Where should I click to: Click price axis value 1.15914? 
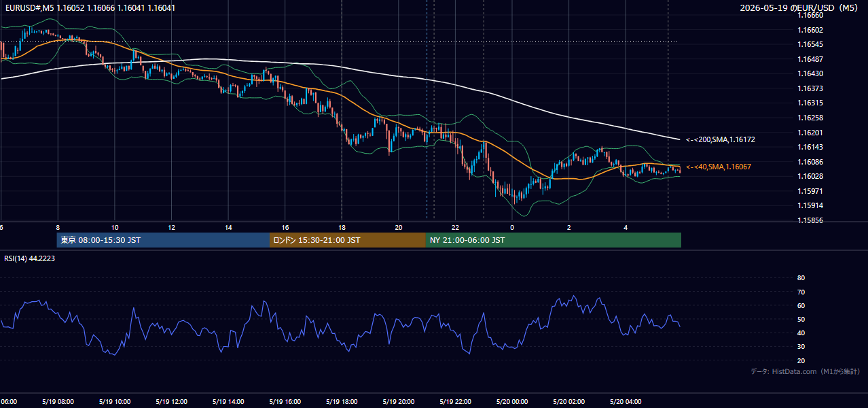pos(810,205)
